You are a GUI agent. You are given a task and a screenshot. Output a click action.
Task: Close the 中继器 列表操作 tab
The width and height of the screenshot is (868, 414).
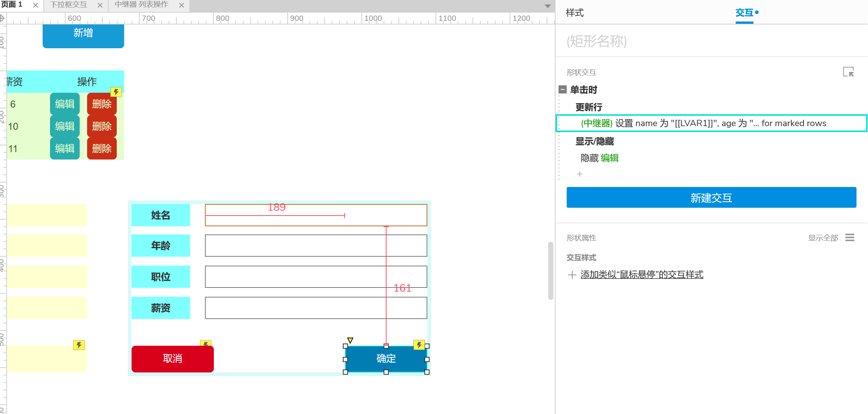(182, 5)
